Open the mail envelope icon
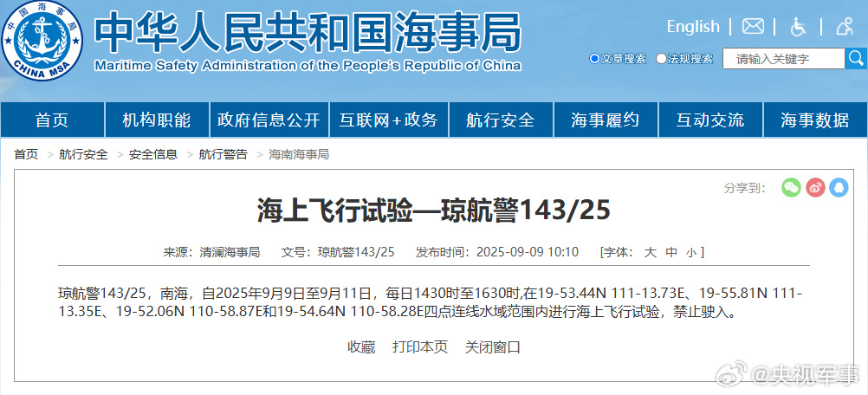The width and height of the screenshot is (868, 395). click(753, 27)
